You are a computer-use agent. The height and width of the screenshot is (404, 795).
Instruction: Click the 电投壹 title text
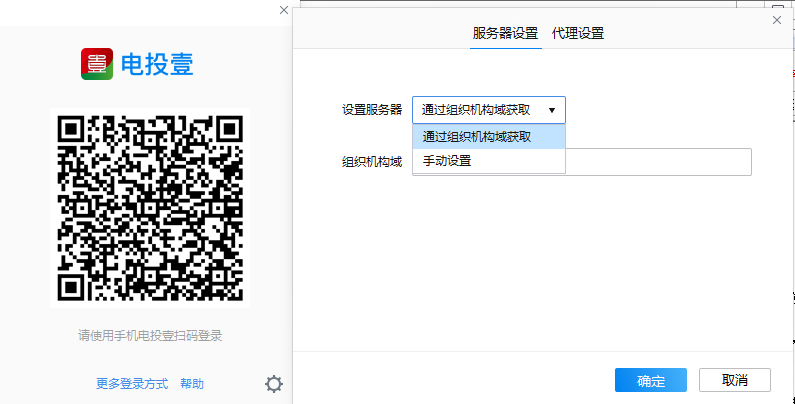[157, 65]
